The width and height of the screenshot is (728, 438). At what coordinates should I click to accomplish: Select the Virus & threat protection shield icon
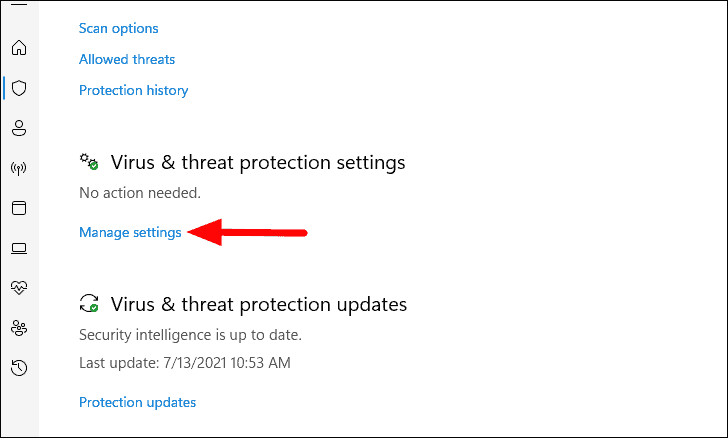[x=19, y=88]
